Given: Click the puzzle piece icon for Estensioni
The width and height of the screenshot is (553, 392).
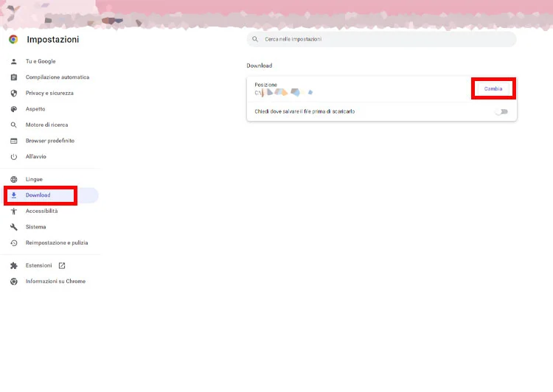Looking at the screenshot, I should (14, 266).
